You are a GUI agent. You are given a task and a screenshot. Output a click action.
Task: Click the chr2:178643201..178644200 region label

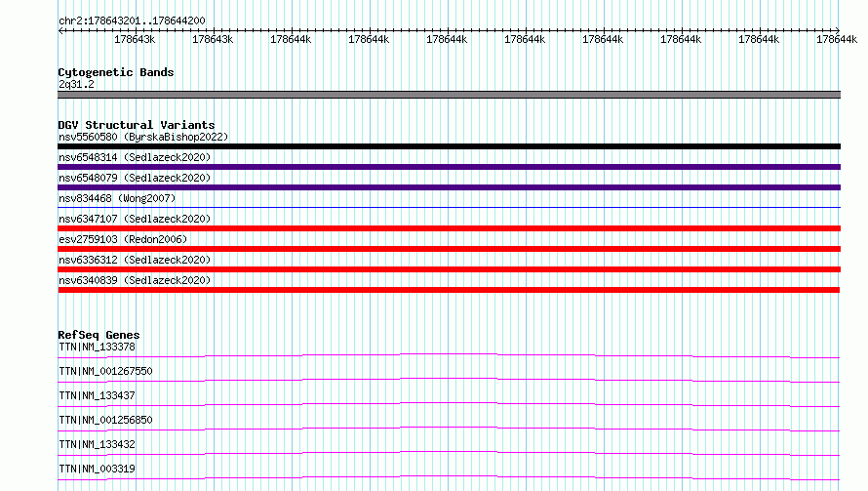pos(132,20)
